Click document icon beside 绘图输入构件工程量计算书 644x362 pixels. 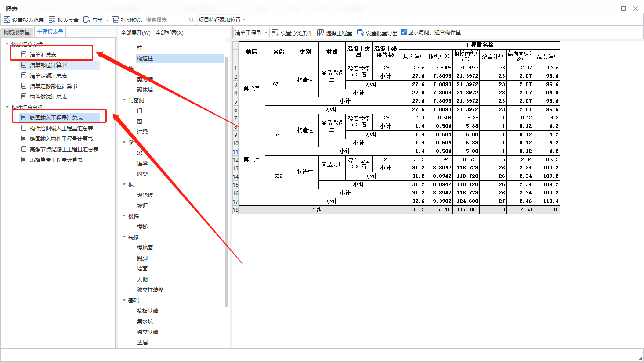[24, 139]
